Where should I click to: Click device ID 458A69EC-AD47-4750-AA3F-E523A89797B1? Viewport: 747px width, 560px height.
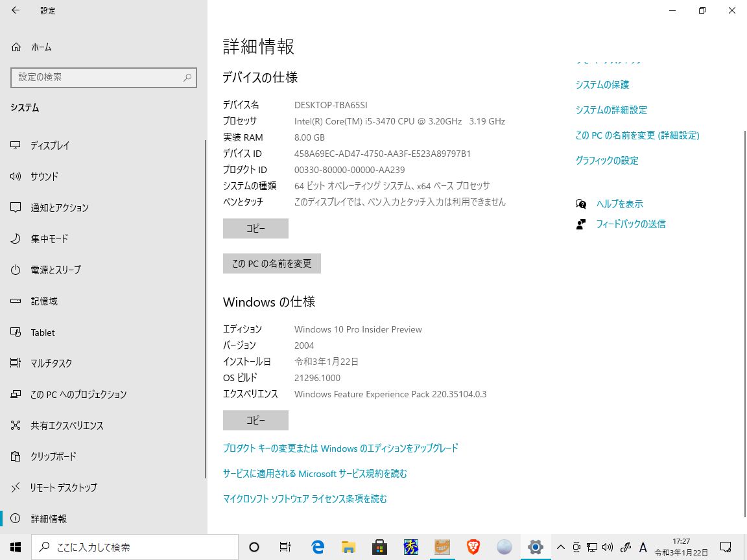pos(383,154)
